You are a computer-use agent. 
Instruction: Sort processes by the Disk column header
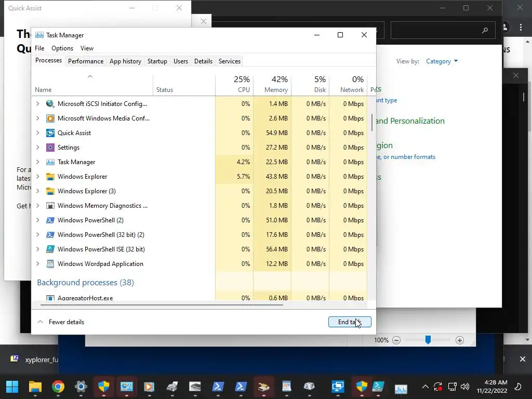point(311,84)
